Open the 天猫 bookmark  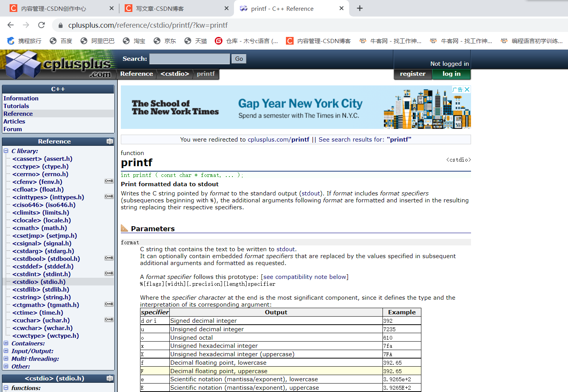tap(195, 41)
